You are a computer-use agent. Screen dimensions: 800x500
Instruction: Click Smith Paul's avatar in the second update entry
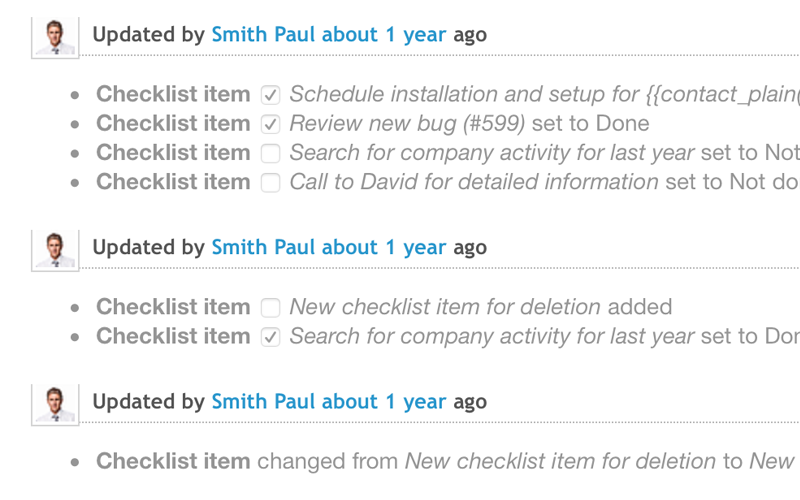(55, 249)
